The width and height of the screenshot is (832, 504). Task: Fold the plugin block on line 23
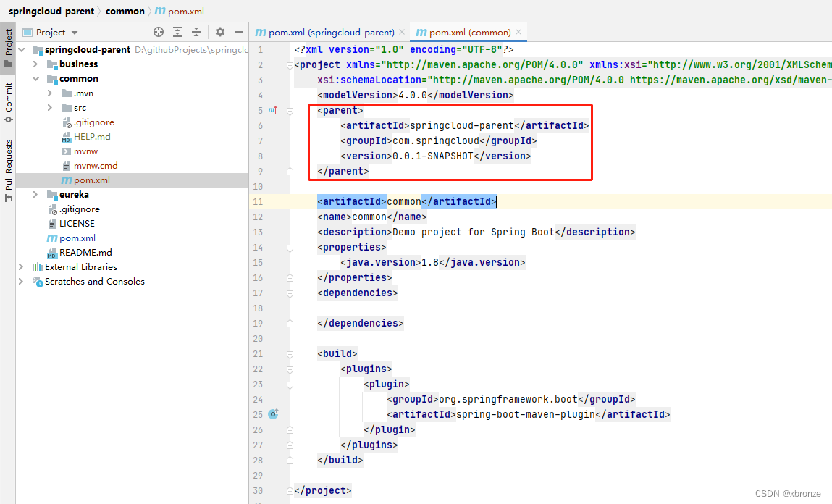[290, 385]
